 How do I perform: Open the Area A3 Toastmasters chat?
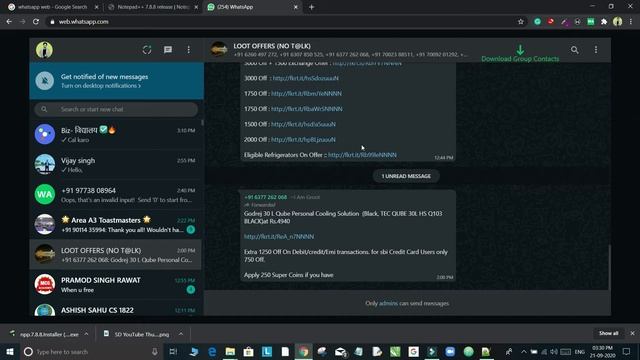(x=116, y=224)
